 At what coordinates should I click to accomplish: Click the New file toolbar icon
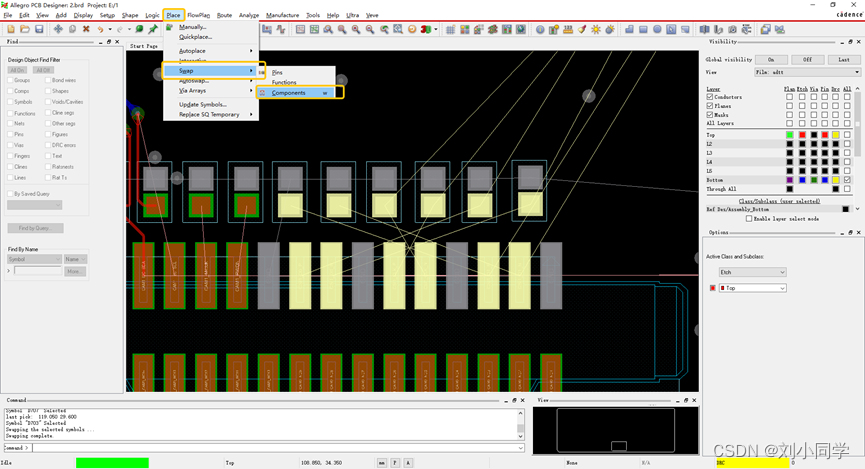tap(10, 29)
